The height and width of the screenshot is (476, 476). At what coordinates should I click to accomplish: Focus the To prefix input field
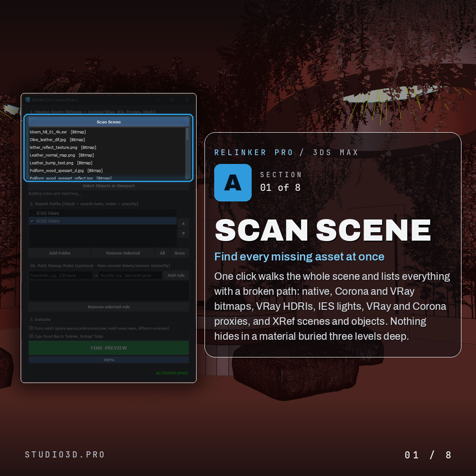pos(130,275)
